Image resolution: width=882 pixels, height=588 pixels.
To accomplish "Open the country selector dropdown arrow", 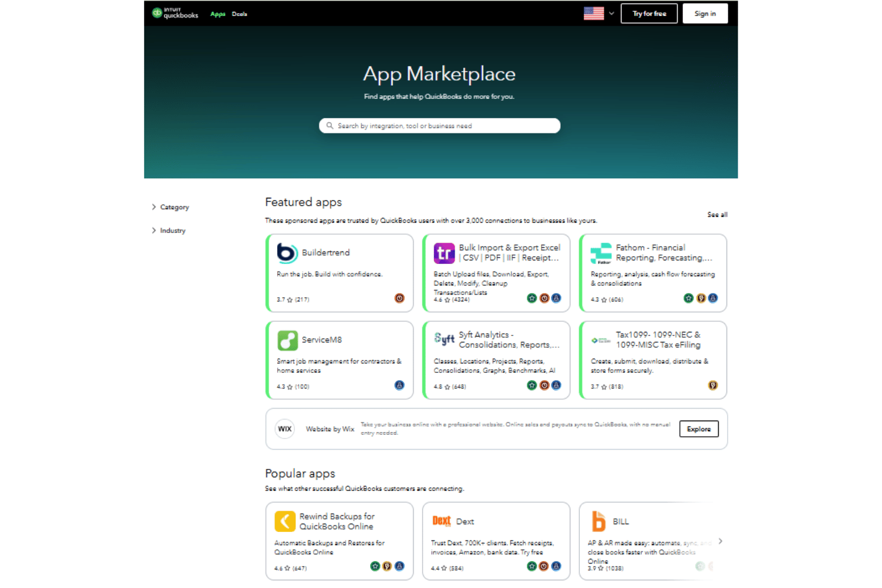I will [x=611, y=13].
